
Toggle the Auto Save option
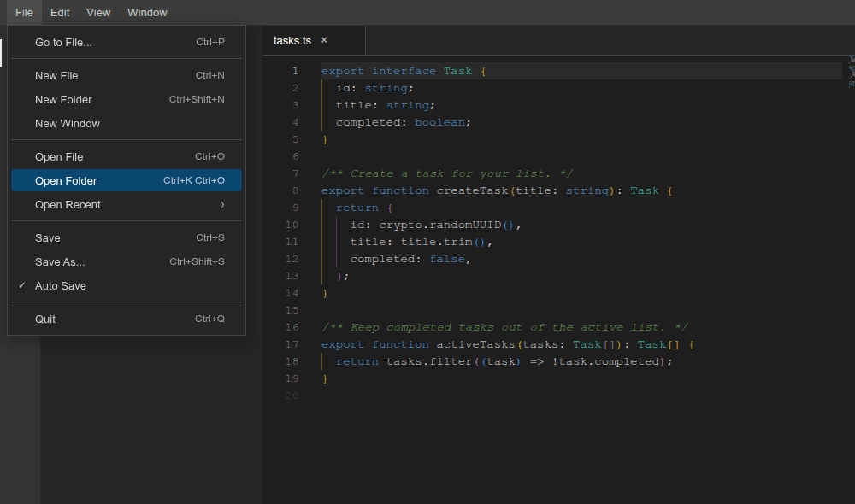(x=127, y=285)
